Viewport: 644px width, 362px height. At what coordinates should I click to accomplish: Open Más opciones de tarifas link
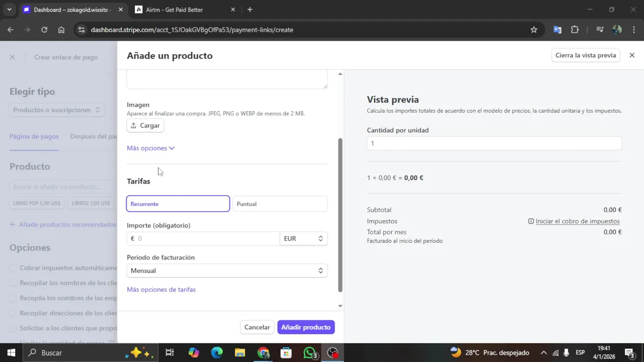click(161, 290)
